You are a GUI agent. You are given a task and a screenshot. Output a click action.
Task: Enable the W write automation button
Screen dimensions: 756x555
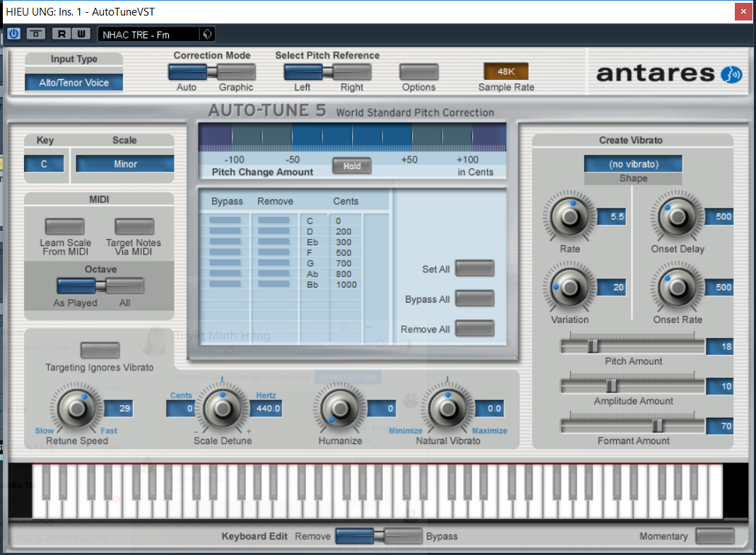[81, 34]
